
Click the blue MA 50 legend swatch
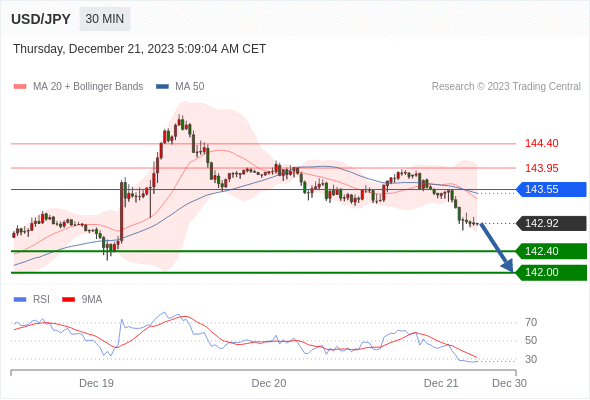point(162,87)
